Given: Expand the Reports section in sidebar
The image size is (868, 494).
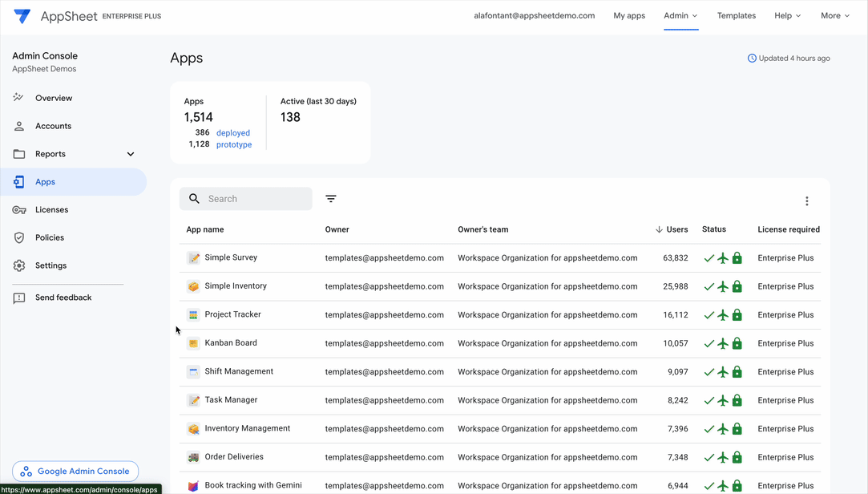Looking at the screenshot, I should 131,154.
